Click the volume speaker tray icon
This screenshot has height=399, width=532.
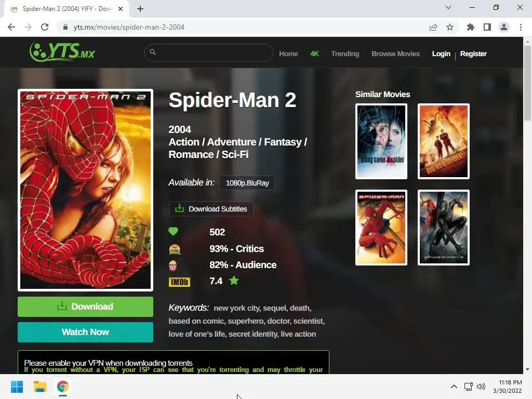[481, 387]
